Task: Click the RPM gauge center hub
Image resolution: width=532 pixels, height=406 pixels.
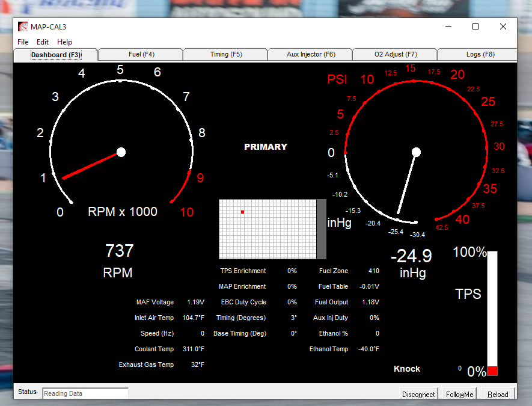Action: (121, 152)
